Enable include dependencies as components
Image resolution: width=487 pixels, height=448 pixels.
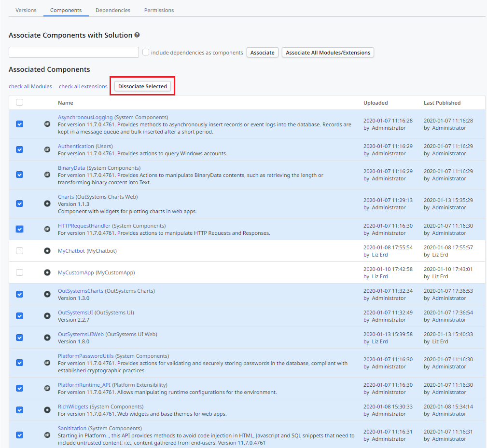pos(146,52)
